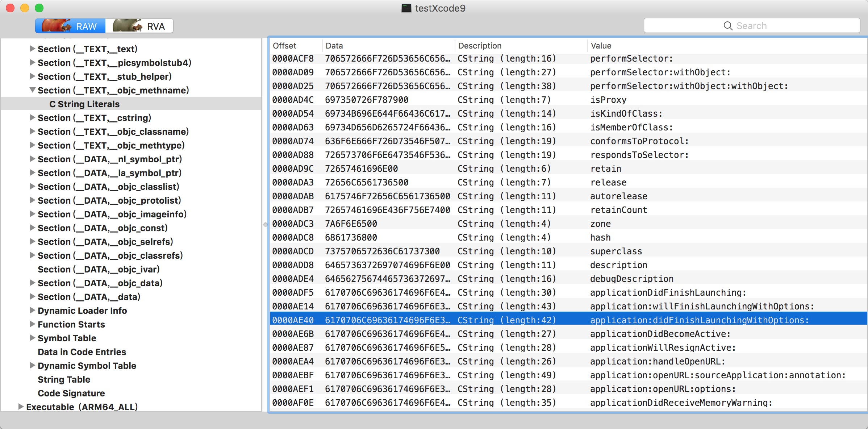The image size is (868, 429).
Task: Click the Offset column header
Action: pos(296,46)
